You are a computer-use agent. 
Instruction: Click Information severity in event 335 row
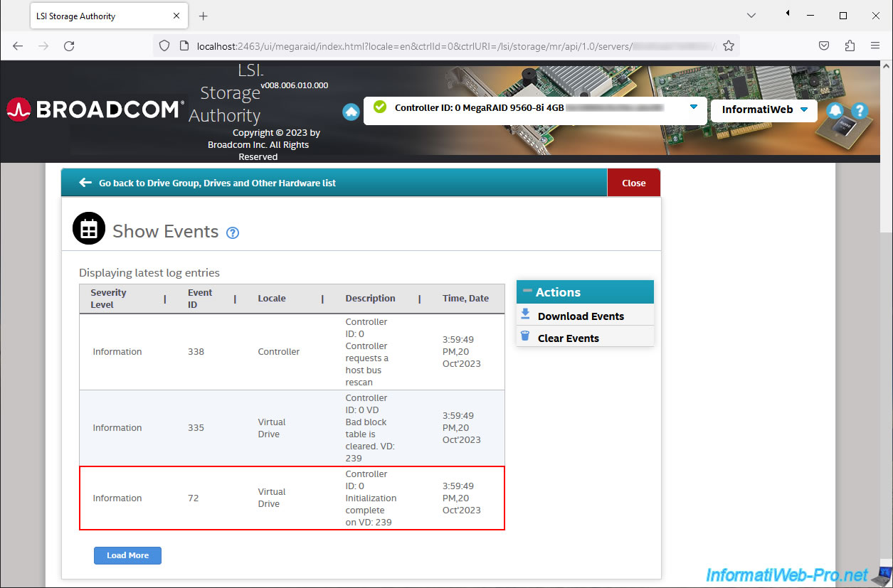coord(117,428)
